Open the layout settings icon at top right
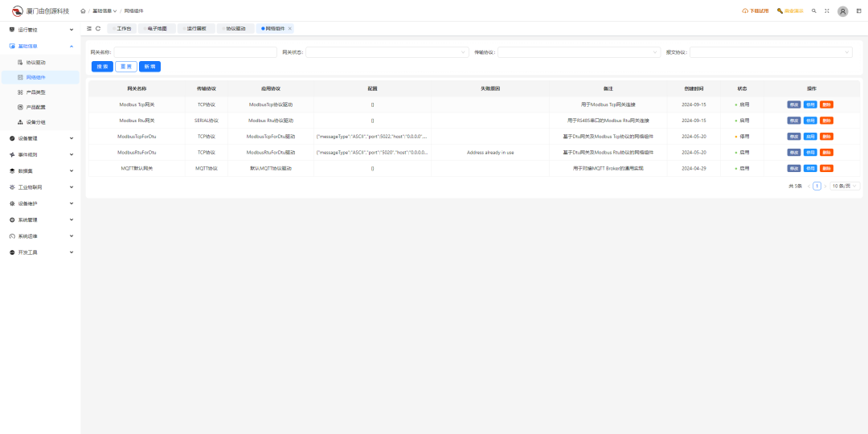 click(x=858, y=11)
